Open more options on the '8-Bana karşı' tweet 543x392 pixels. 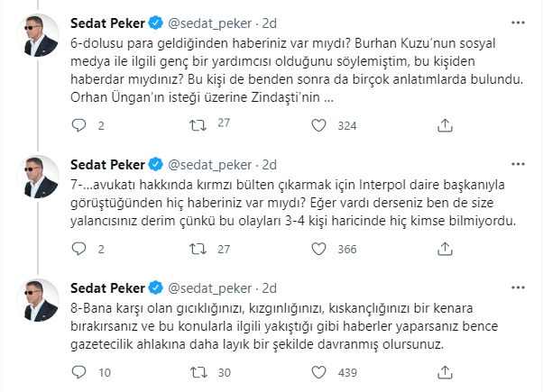(x=518, y=287)
